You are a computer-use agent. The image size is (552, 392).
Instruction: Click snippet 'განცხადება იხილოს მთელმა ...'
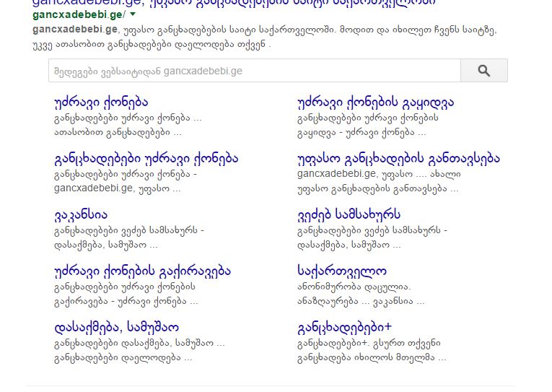(x=372, y=358)
